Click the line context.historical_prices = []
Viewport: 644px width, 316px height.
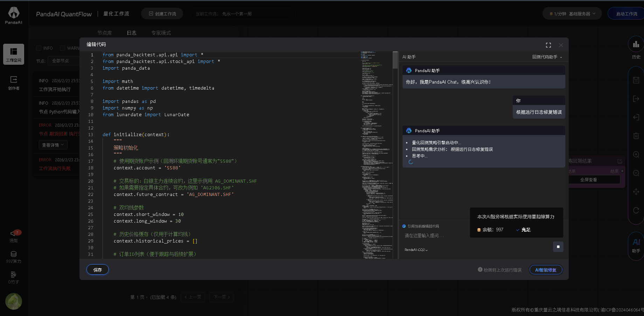click(155, 241)
